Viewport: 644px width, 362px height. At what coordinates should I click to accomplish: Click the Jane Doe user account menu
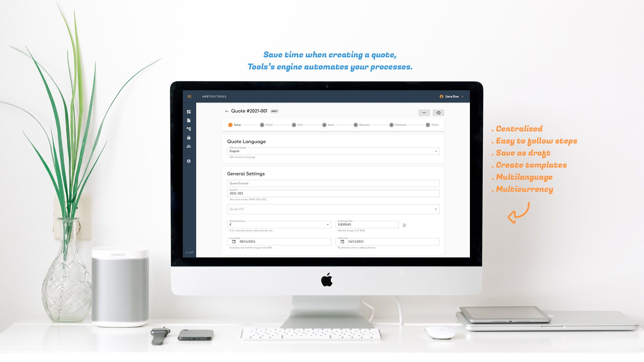[451, 96]
